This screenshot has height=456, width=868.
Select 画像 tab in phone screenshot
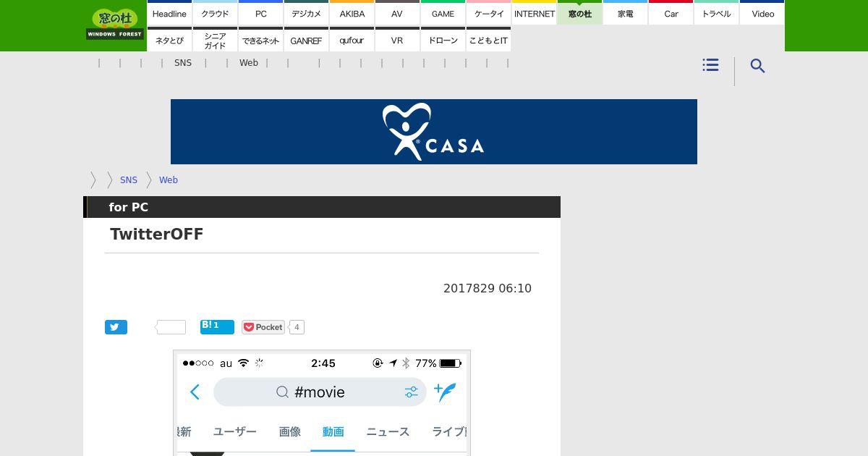coord(289,431)
